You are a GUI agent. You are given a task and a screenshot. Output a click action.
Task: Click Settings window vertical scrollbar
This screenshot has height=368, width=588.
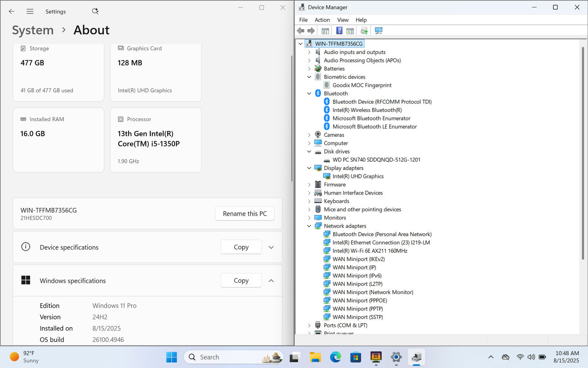click(x=291, y=118)
